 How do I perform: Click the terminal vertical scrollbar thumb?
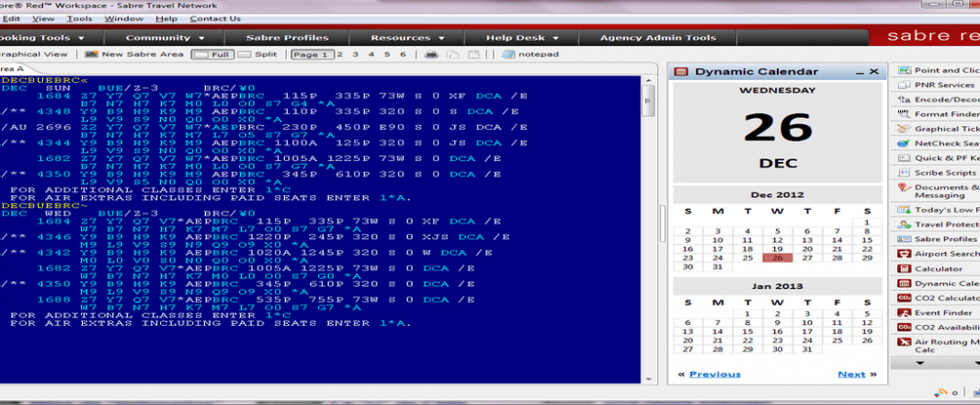coord(647,101)
